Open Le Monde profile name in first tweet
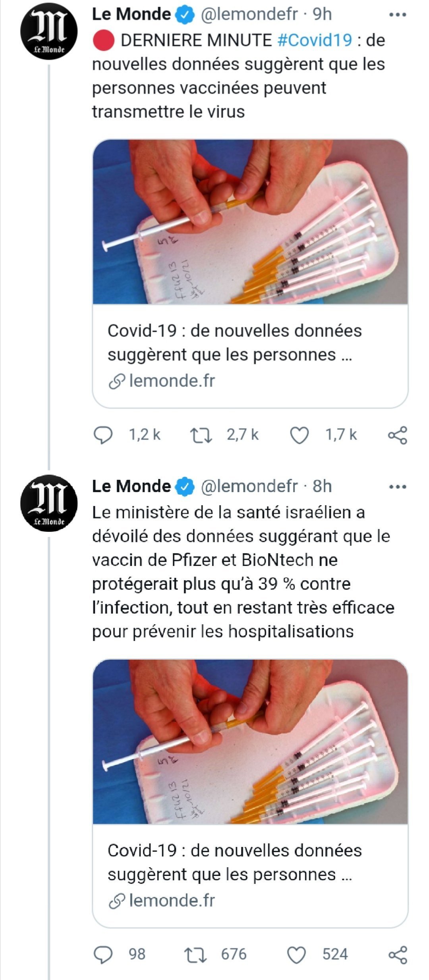 tap(131, 14)
